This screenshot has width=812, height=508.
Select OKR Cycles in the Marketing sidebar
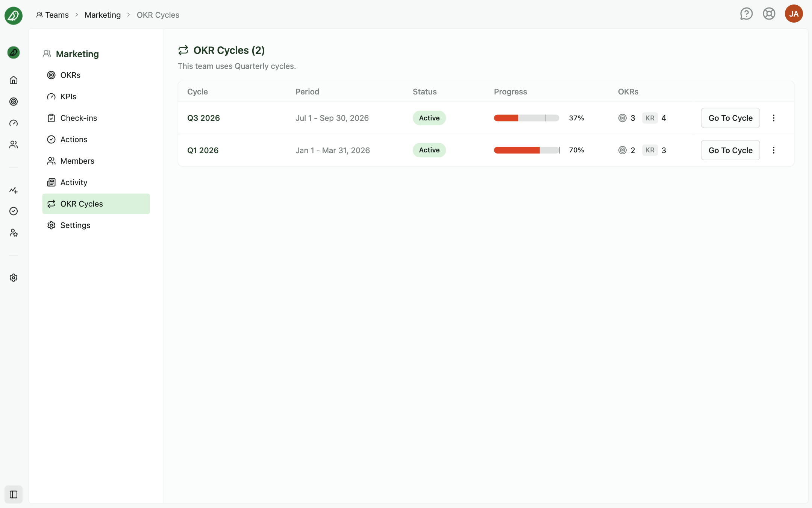[96, 204]
